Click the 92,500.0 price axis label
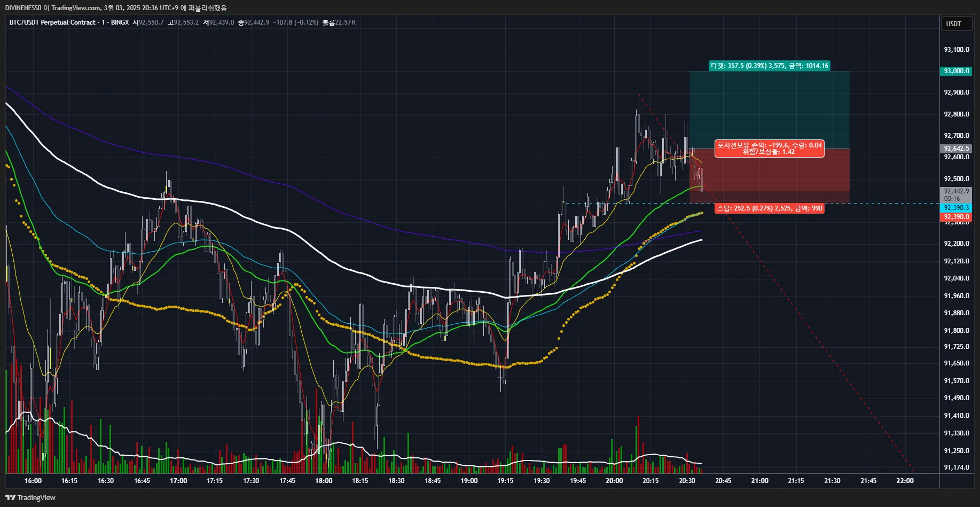Image resolution: width=980 pixels, height=507 pixels. pos(957,179)
